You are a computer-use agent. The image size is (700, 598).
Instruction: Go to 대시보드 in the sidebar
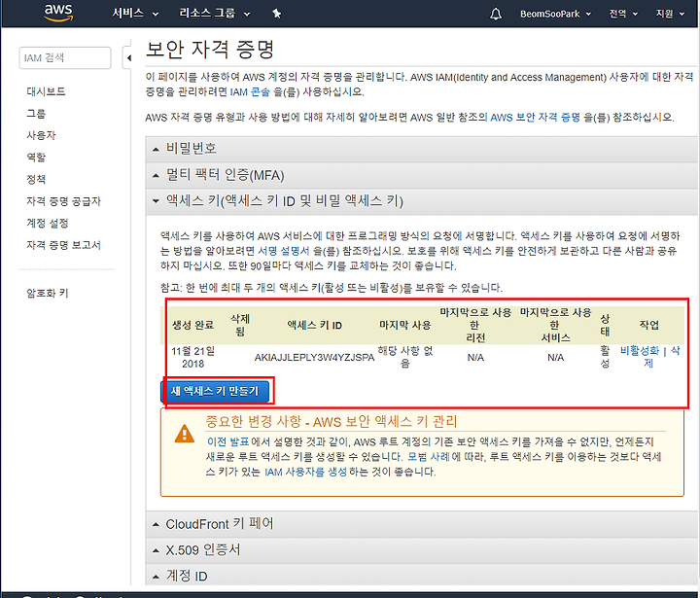tap(46, 91)
